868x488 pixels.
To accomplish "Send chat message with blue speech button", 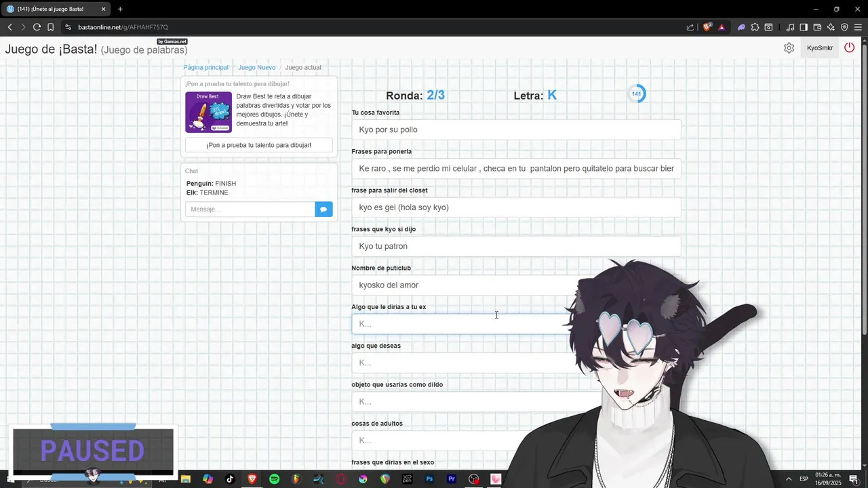I will click(323, 209).
